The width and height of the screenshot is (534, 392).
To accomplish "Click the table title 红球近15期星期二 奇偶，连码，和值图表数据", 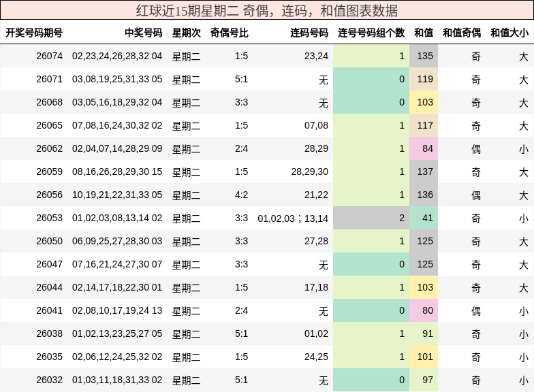I will click(267, 11).
